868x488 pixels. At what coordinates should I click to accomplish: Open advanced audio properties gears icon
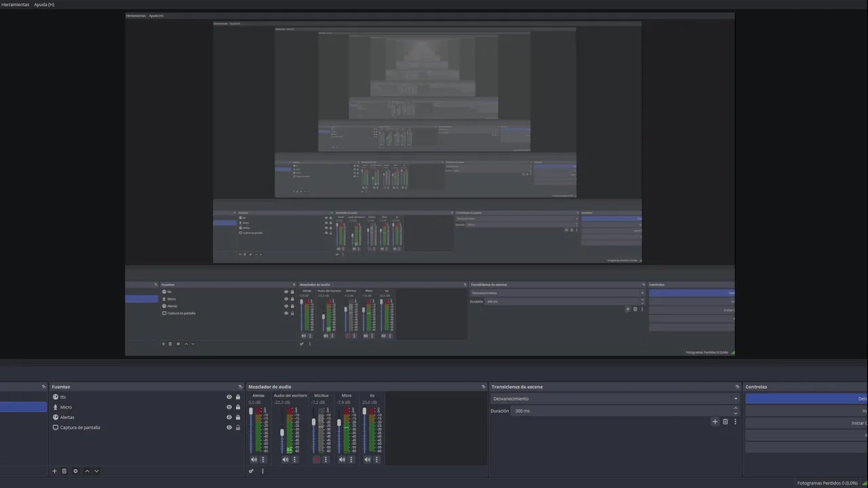point(252,471)
